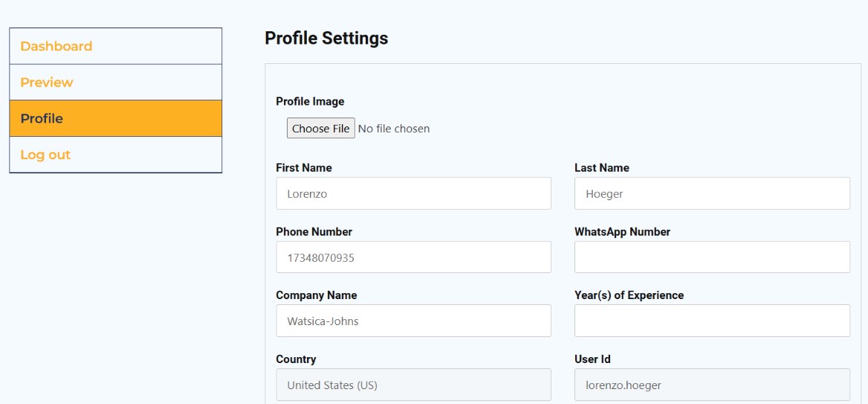Click the Profile Settings heading

tap(326, 38)
